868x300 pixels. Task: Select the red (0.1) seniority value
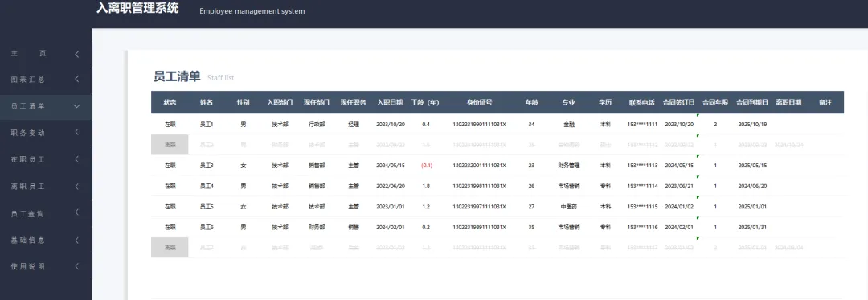click(426, 165)
